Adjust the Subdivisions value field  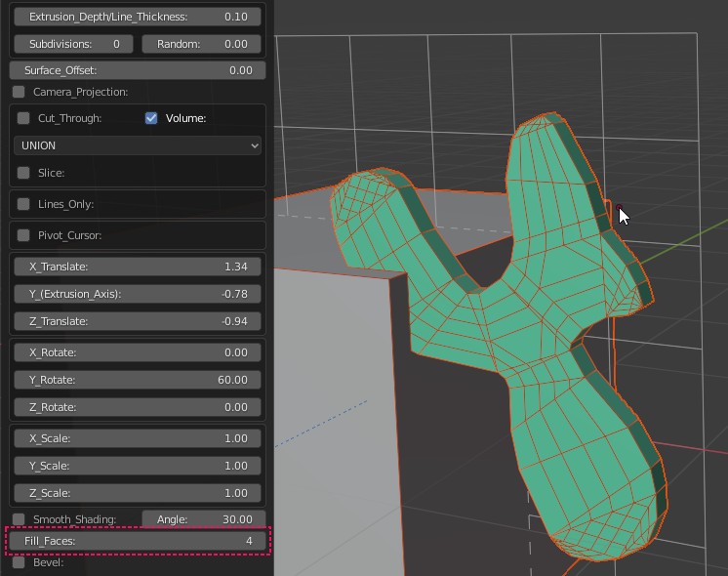tap(74, 44)
